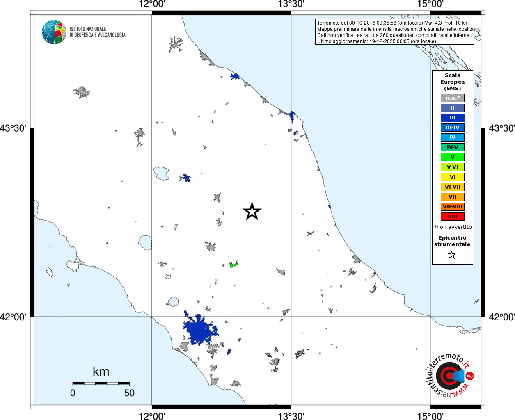Click the green V legend swatch
The width and height of the screenshot is (515, 420).
[453, 157]
